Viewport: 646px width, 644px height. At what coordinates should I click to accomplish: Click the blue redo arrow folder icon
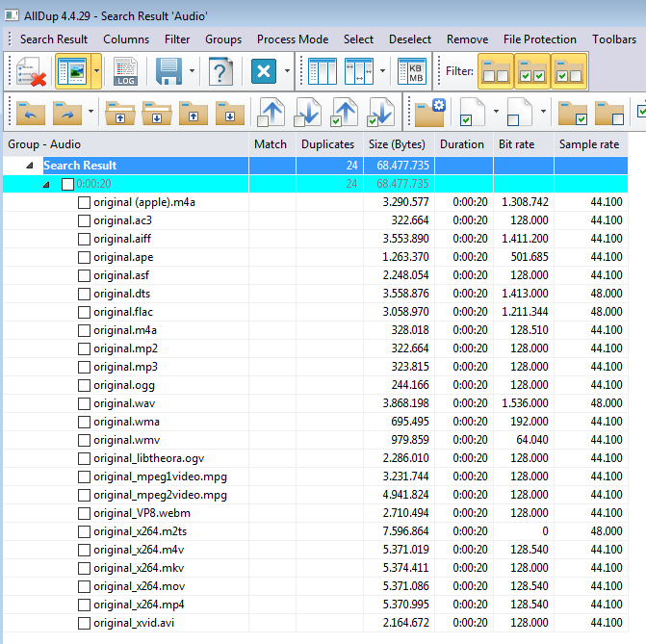[x=66, y=112]
